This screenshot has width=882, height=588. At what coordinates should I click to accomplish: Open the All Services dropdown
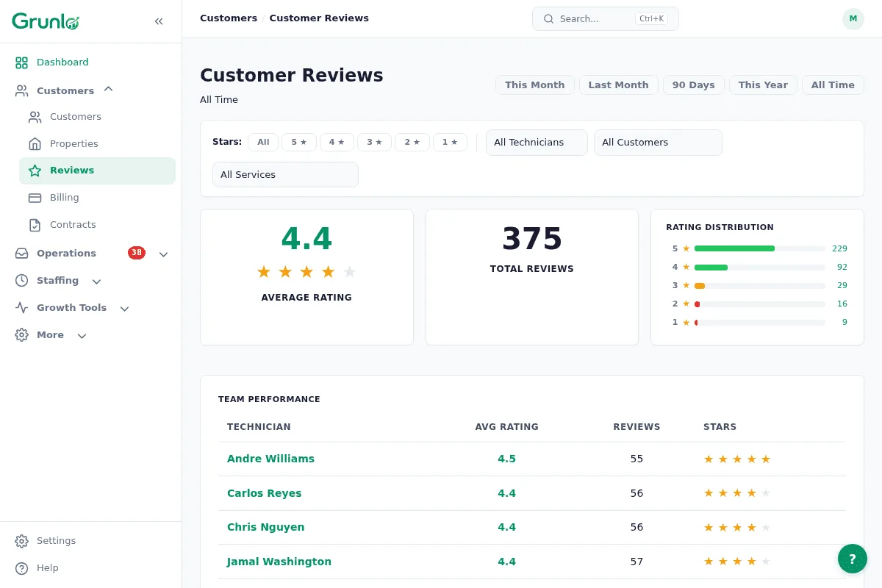click(285, 175)
